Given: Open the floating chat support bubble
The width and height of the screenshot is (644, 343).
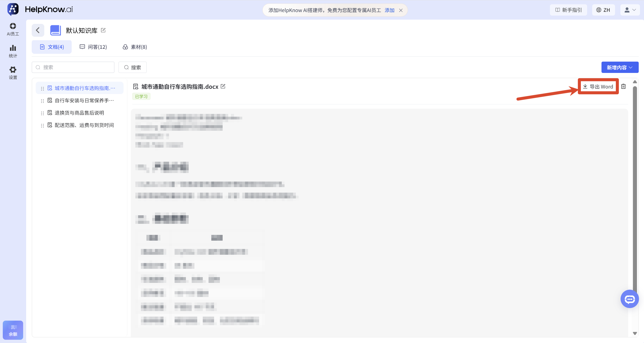Looking at the screenshot, I should (630, 299).
